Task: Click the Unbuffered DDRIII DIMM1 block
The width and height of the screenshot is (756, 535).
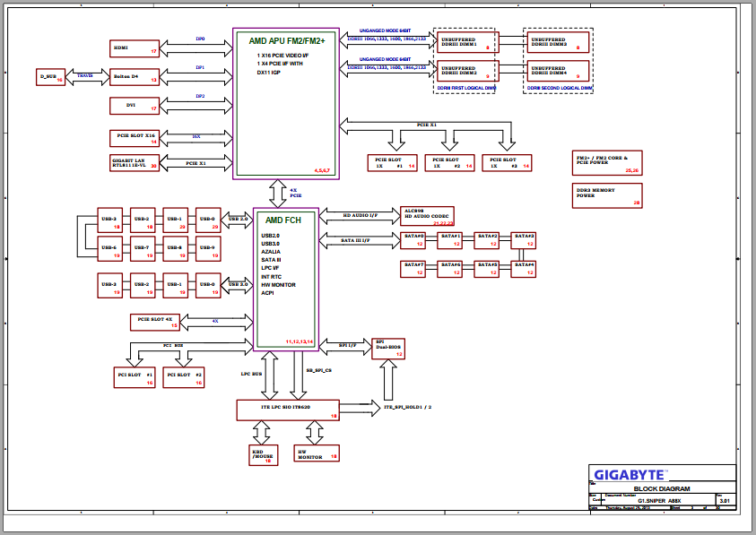Action: click(x=465, y=42)
